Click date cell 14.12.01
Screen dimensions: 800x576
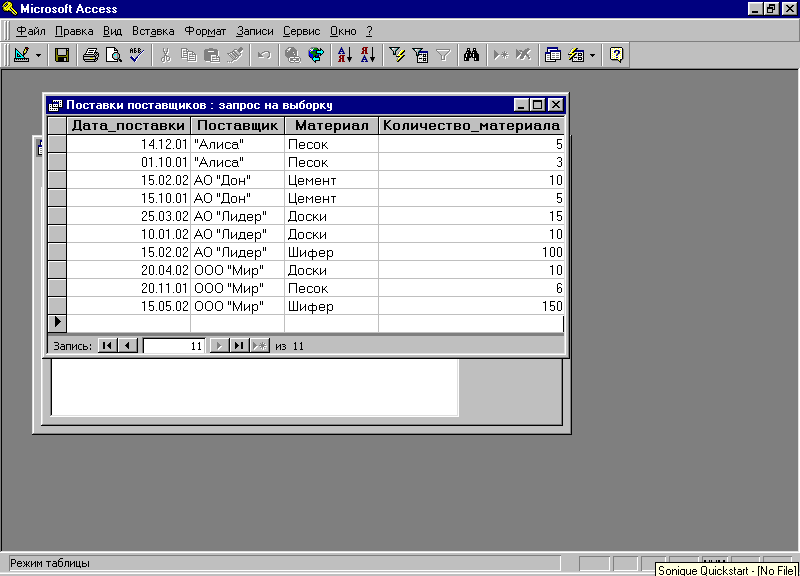[x=129, y=144]
